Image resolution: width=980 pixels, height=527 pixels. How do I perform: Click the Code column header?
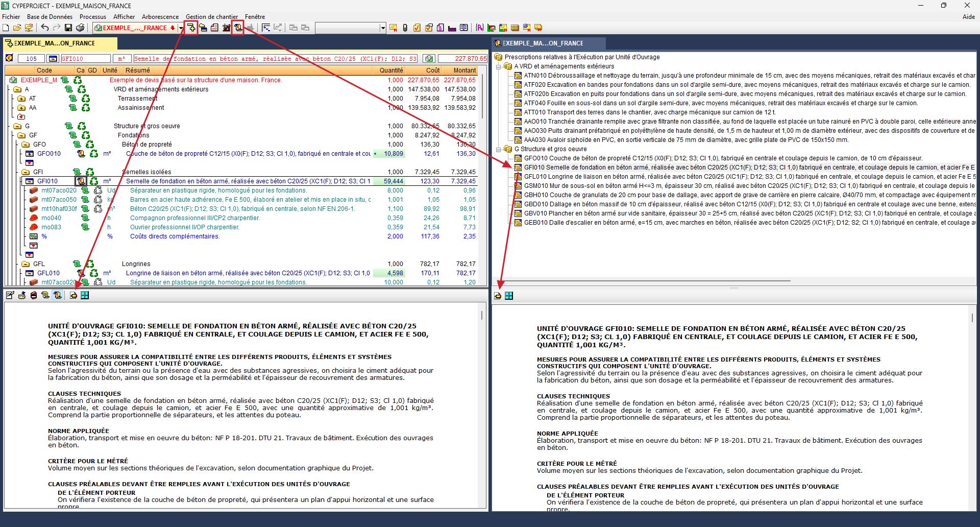(44, 70)
